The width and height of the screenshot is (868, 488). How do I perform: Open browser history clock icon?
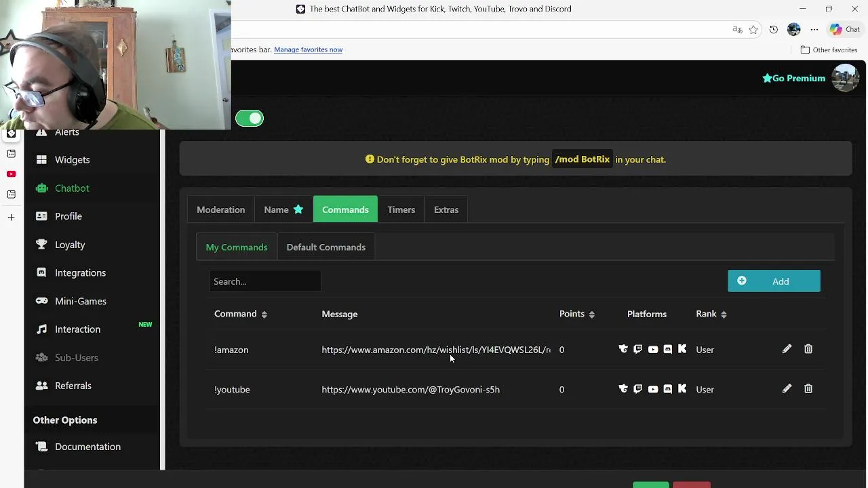(x=774, y=30)
